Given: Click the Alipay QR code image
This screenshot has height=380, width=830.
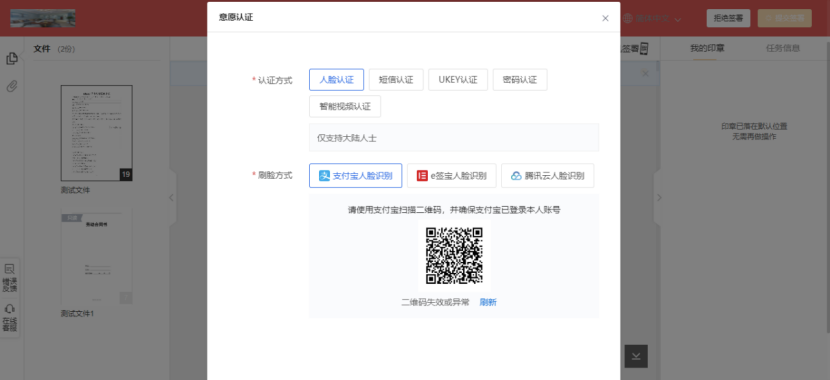Looking at the screenshot, I should [x=454, y=256].
